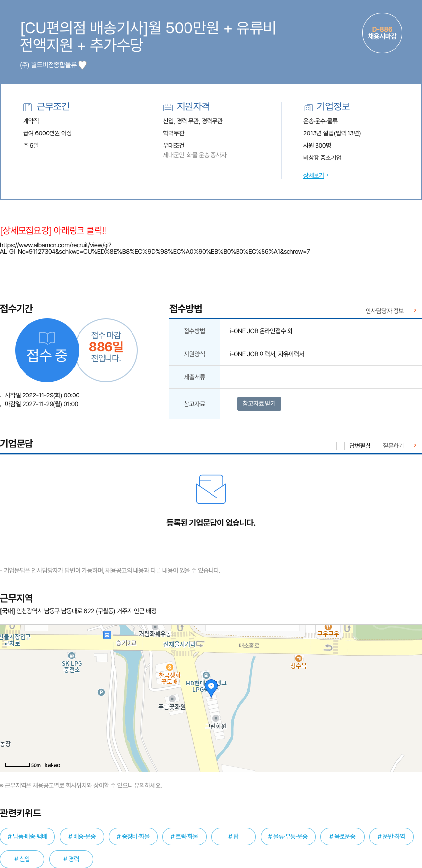Click the blue location pin on the map
The image size is (422, 868).
211,688
